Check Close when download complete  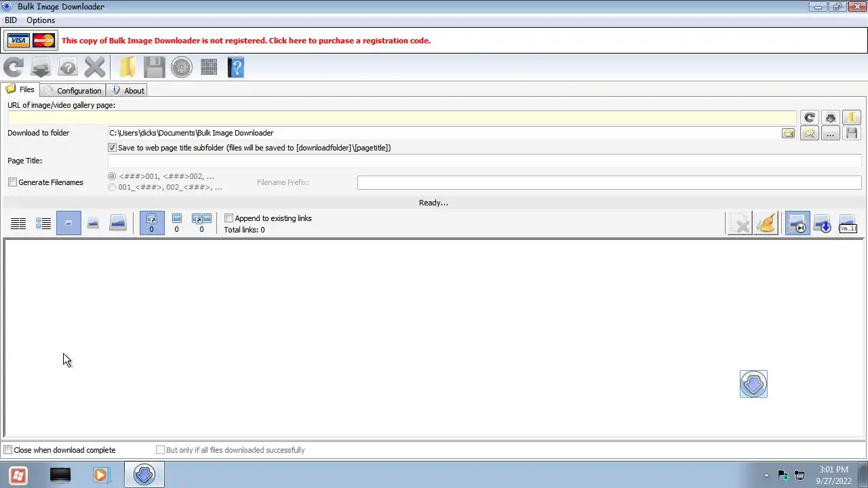[8, 450]
